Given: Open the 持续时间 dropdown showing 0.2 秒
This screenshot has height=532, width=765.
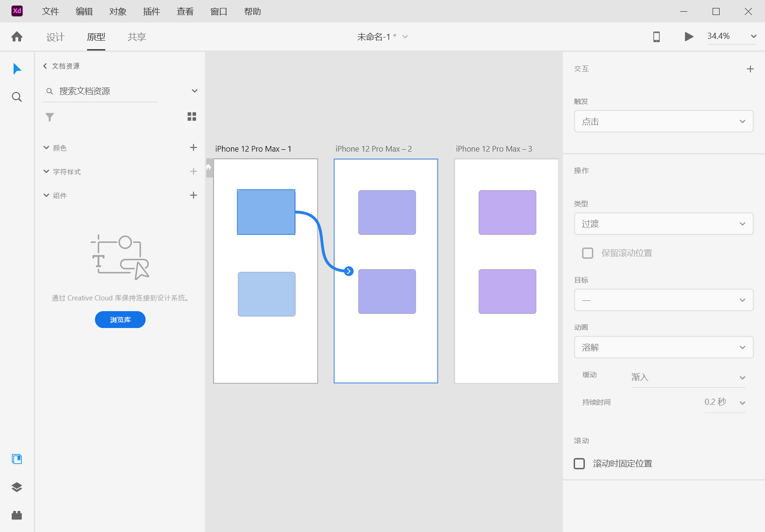Looking at the screenshot, I should [725, 402].
